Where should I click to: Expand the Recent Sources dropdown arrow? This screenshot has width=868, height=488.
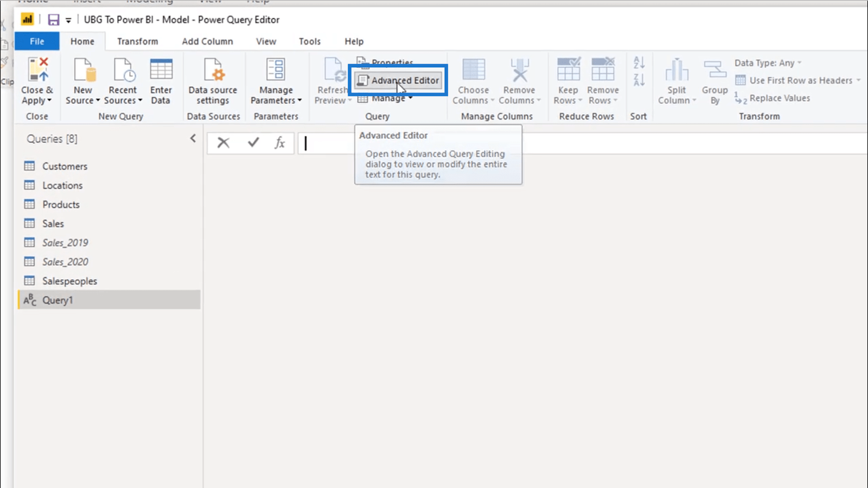140,100
